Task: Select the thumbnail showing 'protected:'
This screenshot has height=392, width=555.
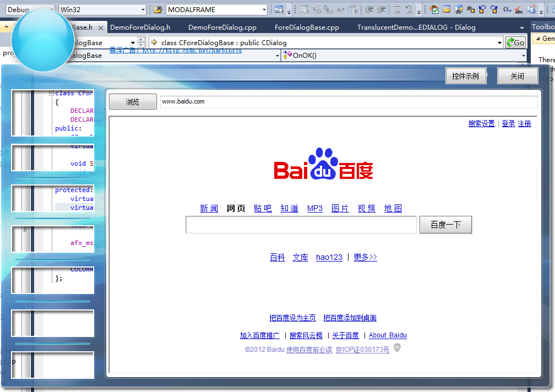Action: click(53, 198)
